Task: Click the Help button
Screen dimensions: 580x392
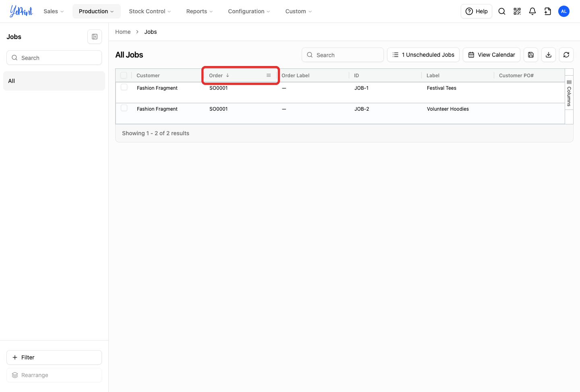Action: pos(476,11)
